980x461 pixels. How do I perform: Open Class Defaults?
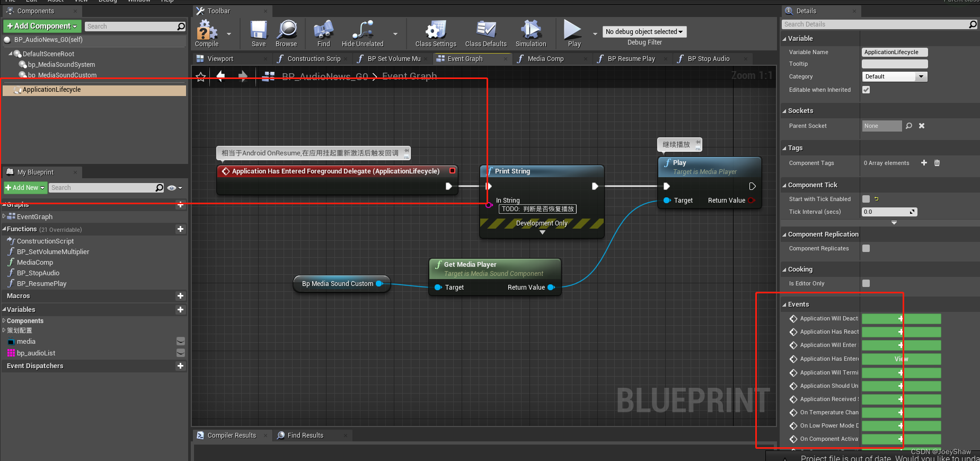(x=485, y=34)
